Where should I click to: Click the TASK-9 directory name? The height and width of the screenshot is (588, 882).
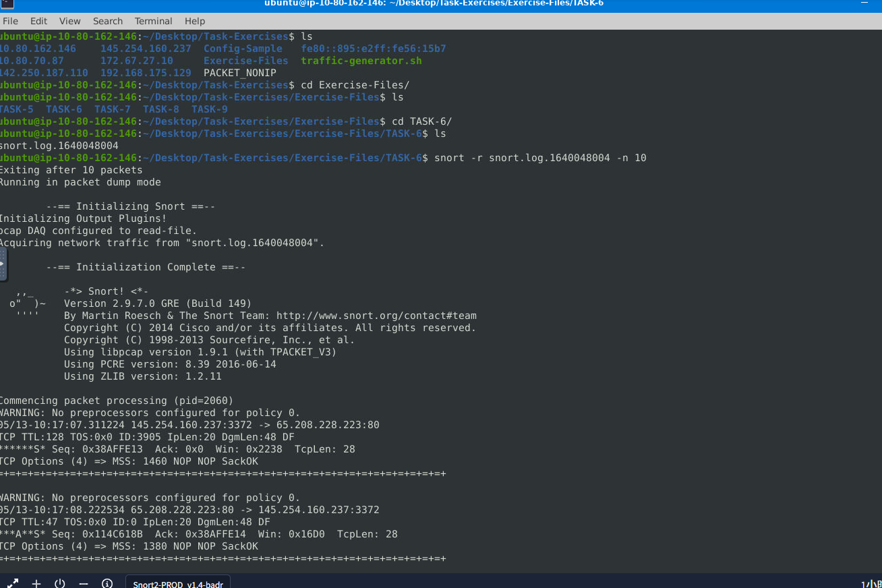[x=210, y=109]
